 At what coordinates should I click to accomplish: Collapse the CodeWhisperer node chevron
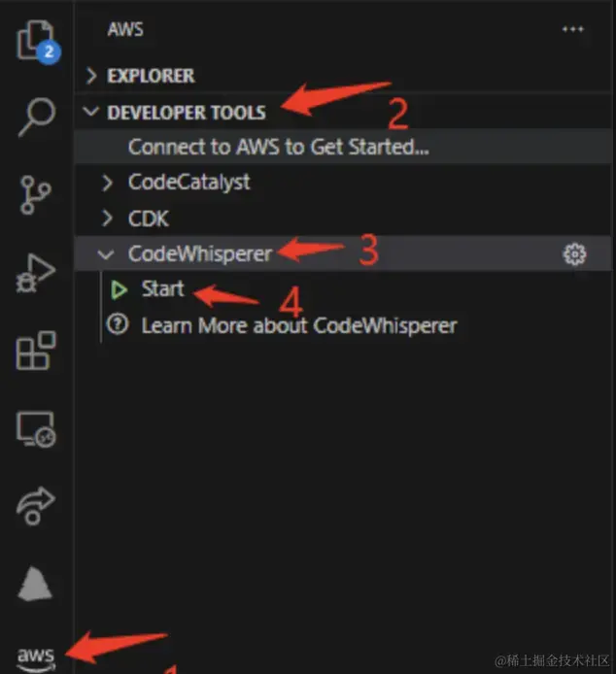[105, 254]
